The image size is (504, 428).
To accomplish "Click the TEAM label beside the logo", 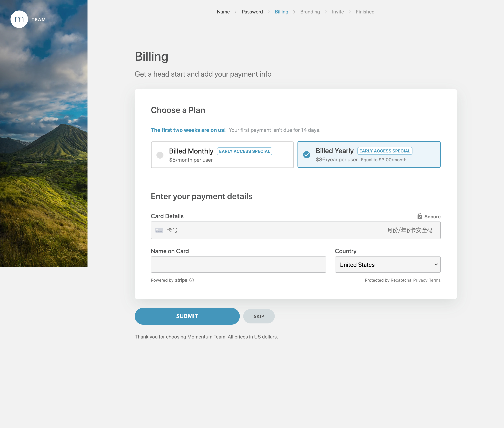I will coord(39,20).
